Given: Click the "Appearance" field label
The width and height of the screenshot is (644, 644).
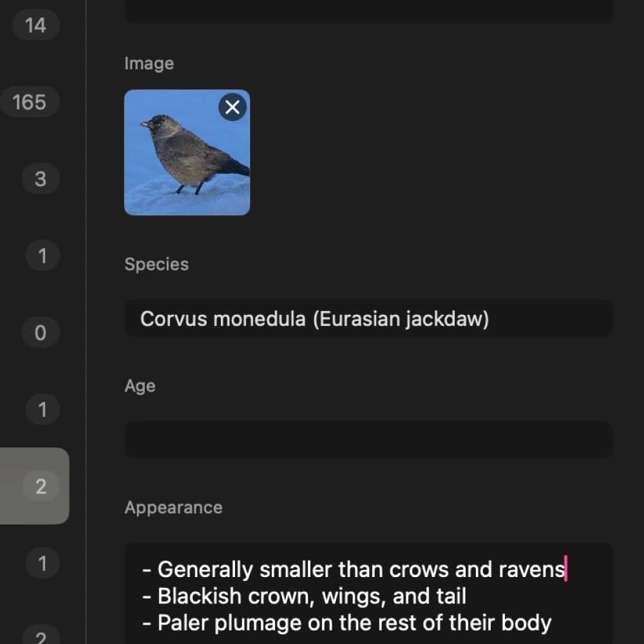Looking at the screenshot, I should click(x=173, y=507).
